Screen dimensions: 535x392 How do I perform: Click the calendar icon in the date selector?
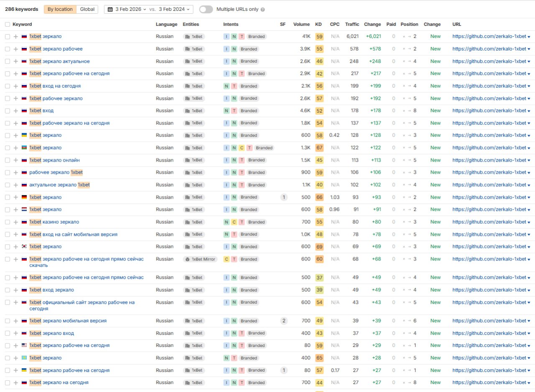click(110, 9)
